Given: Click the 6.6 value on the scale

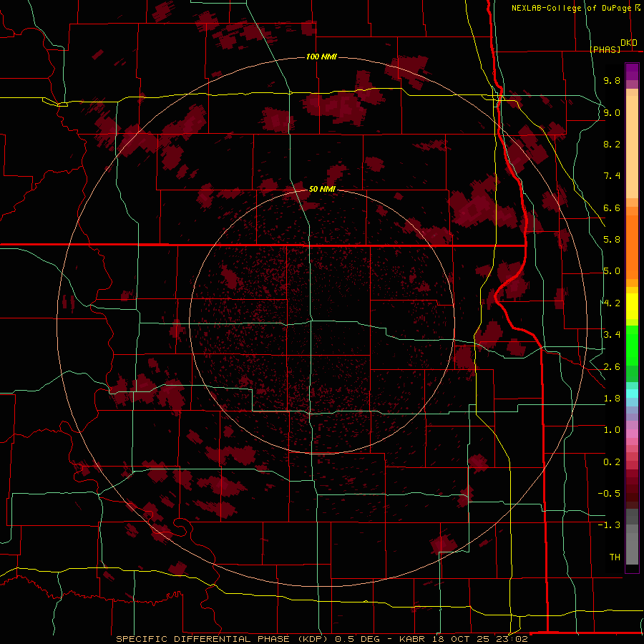Looking at the screenshot, I should 612,208.
